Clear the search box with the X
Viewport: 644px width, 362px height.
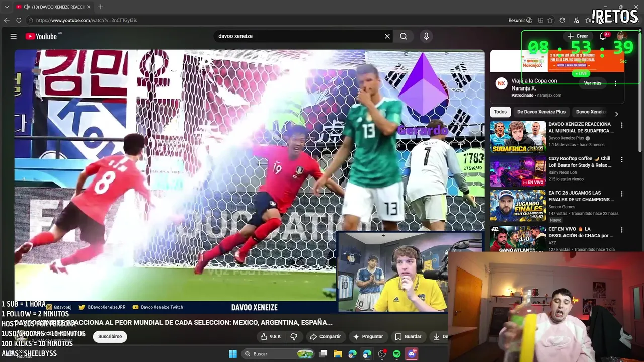pyautogui.click(x=387, y=36)
